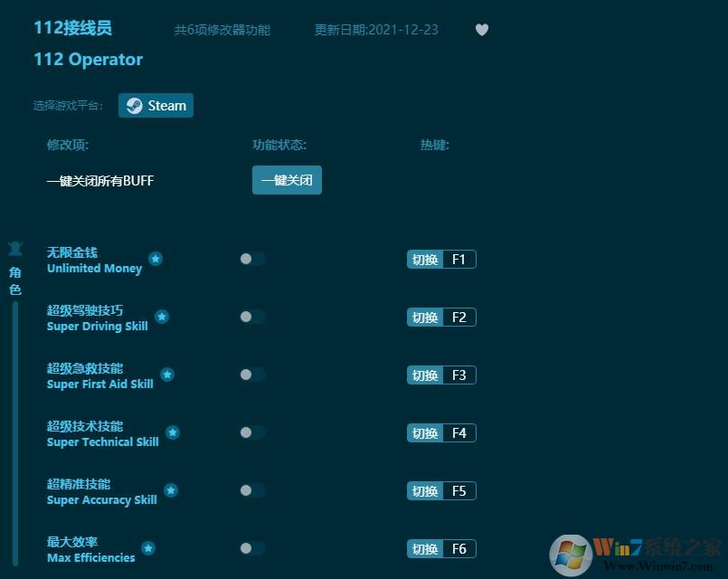Click the star icon next to Unlimited Money

[x=156, y=259]
